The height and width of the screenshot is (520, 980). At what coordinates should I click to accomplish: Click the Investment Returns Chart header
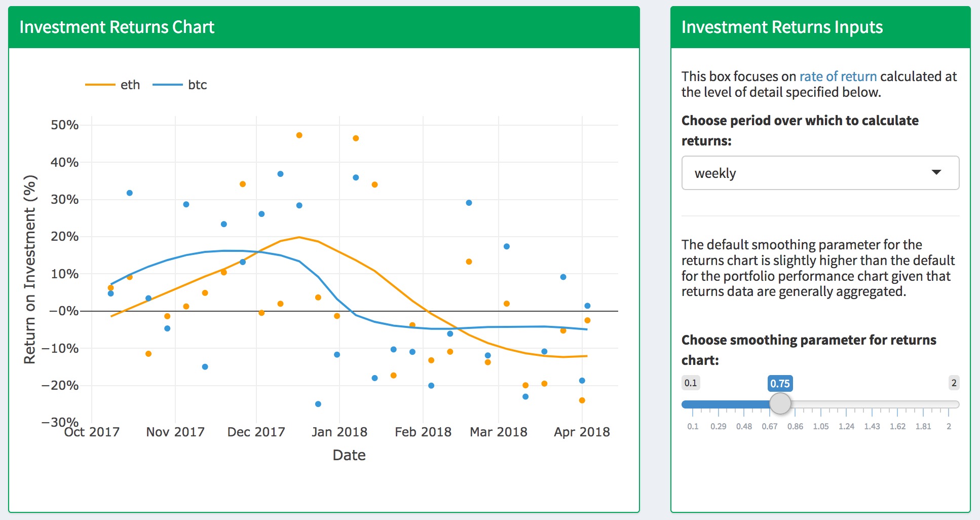coord(117,27)
